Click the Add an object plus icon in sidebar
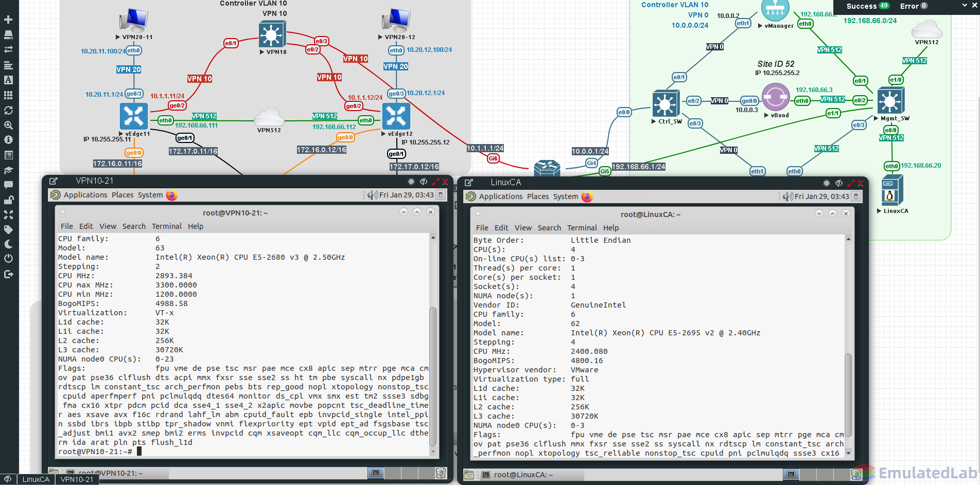980x485 pixels. click(x=8, y=20)
